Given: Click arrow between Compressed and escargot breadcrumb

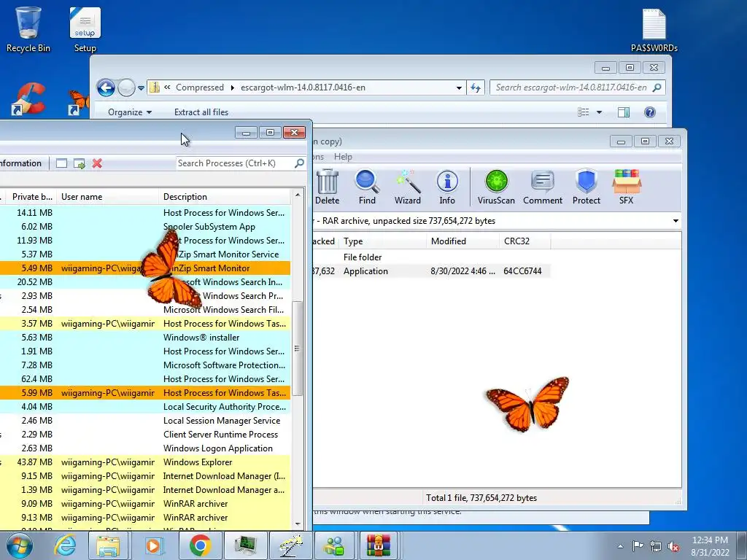Looking at the screenshot, I should [x=233, y=87].
